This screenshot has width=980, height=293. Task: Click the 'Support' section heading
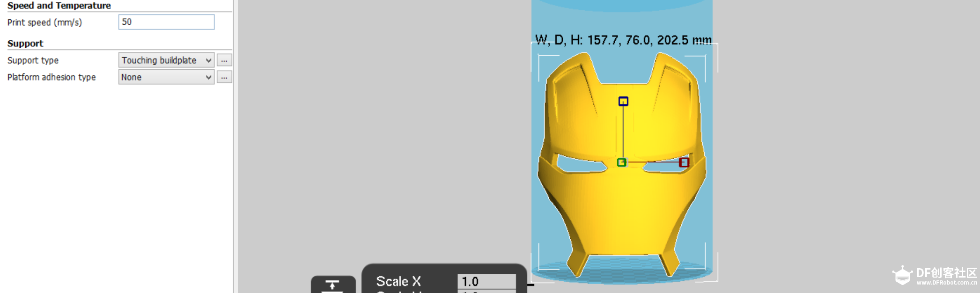click(25, 44)
